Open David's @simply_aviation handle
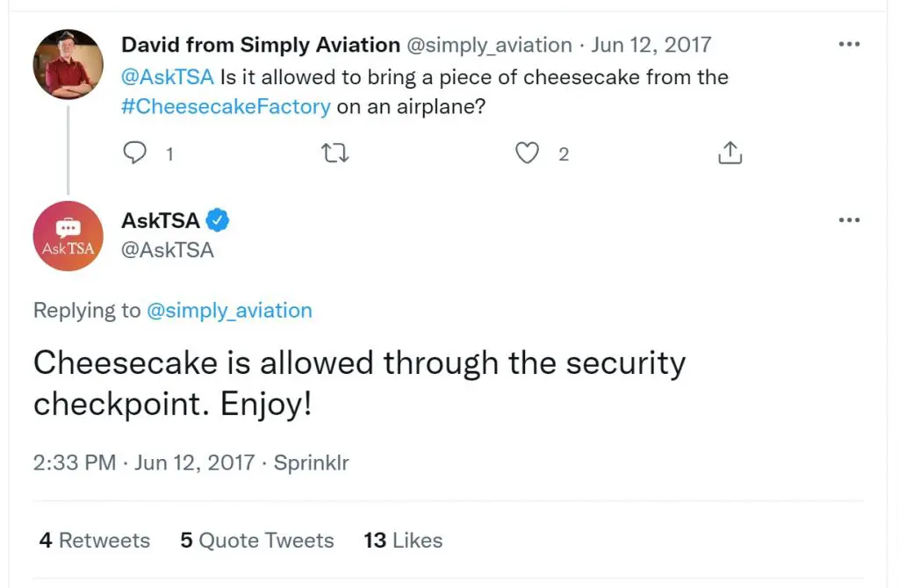This screenshot has width=899, height=588. [x=488, y=45]
